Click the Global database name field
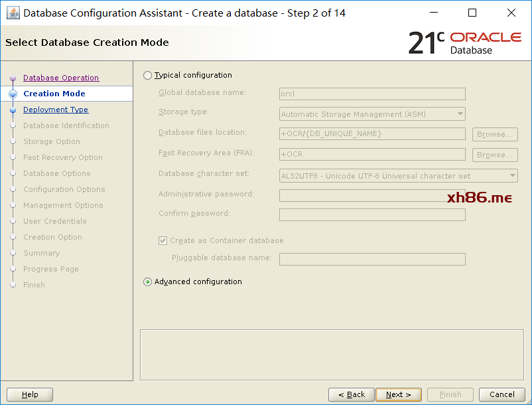532x405 pixels. (372, 94)
